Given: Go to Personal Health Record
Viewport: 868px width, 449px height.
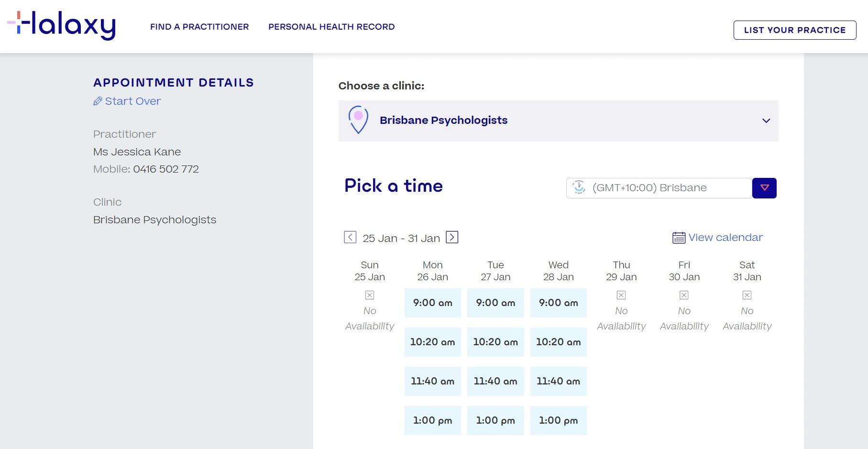Looking at the screenshot, I should [x=331, y=27].
